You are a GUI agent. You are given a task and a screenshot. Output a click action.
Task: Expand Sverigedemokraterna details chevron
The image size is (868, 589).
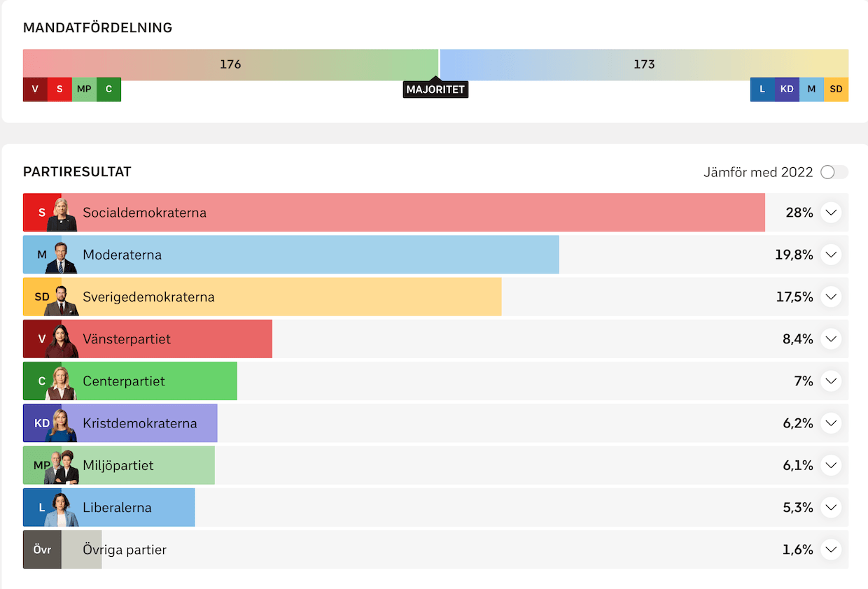point(831,297)
